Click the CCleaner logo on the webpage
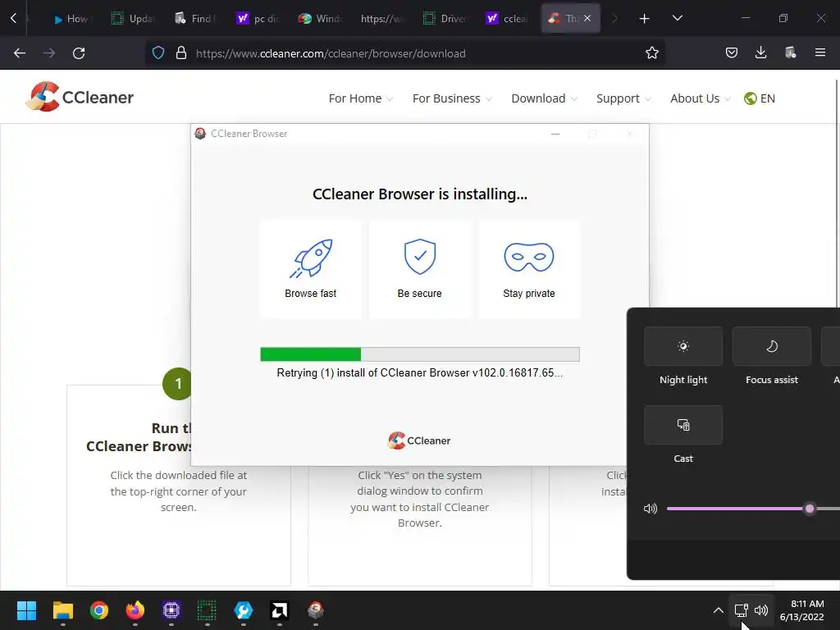840x630 pixels. (x=80, y=97)
